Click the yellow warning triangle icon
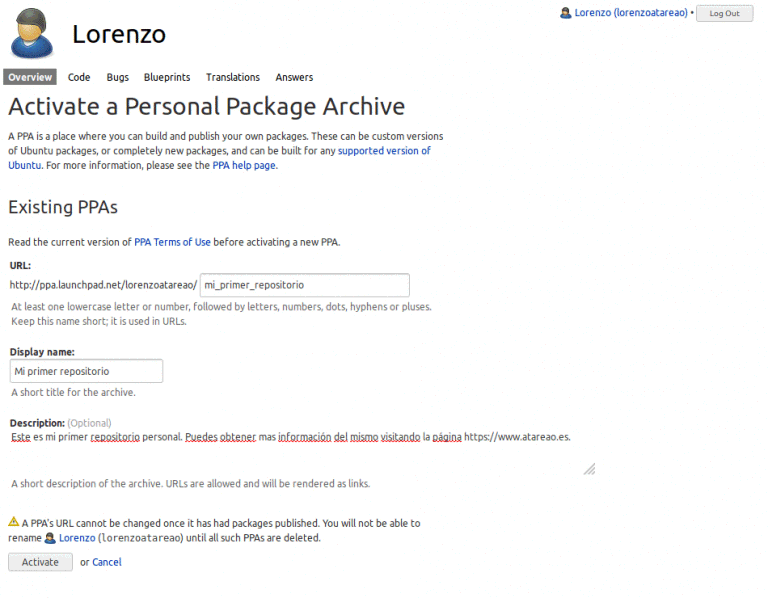The image size is (768, 598). (x=14, y=522)
